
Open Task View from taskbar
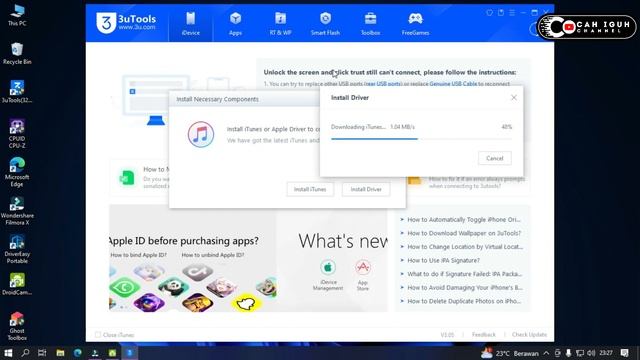42,353
